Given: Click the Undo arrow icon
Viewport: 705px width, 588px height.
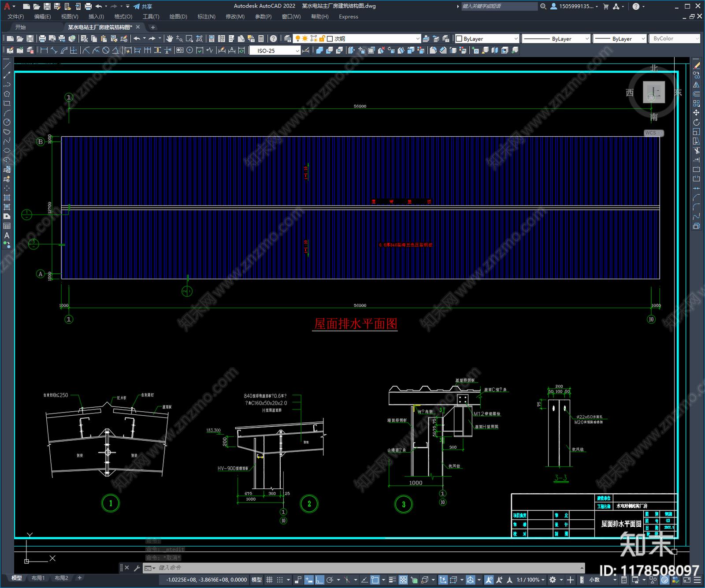Looking at the screenshot, I should coord(137,39).
